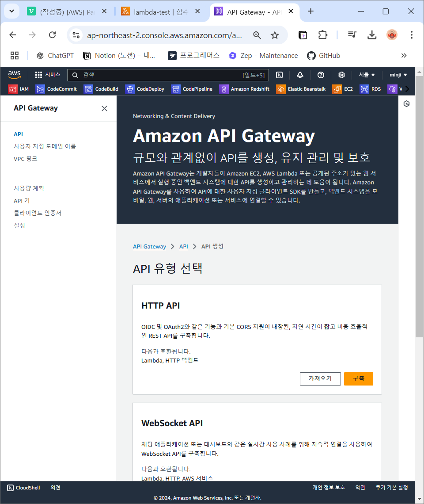
Task: Open the bookmarks apps grid icon
Action: [x=15, y=56]
